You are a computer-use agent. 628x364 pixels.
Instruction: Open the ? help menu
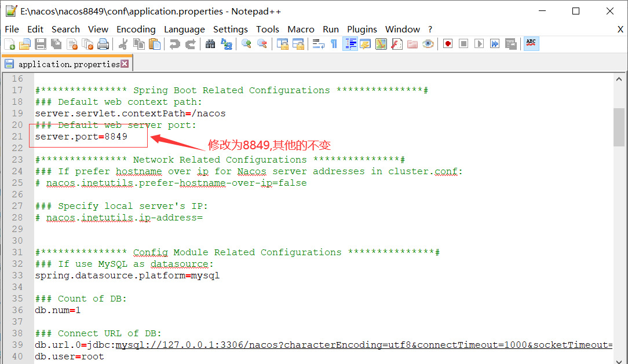click(x=430, y=29)
